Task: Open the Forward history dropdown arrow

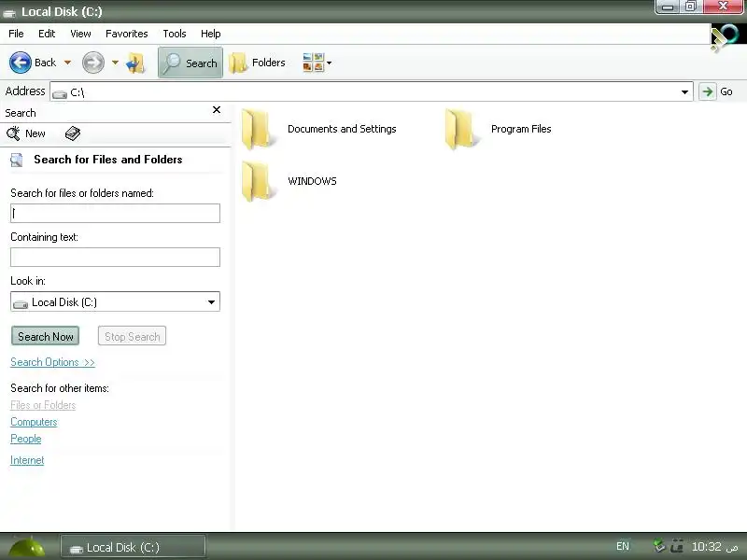Action: pyautogui.click(x=115, y=63)
